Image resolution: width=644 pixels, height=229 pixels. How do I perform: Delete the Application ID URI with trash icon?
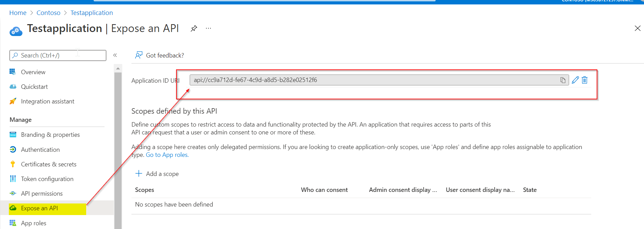click(585, 80)
